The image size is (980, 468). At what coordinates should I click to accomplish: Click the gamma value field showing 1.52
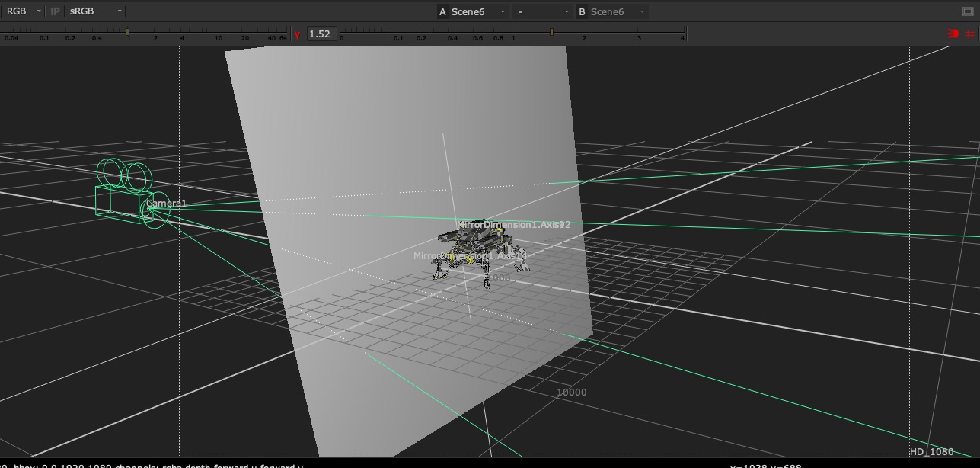click(x=321, y=34)
